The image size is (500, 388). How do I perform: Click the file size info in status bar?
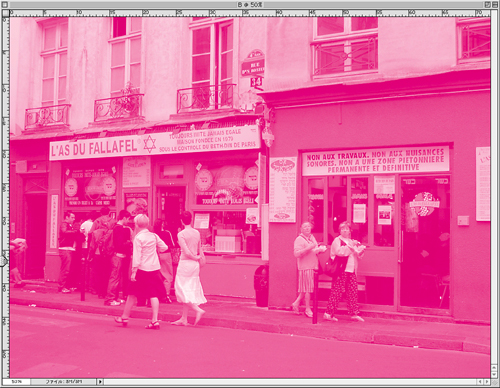(x=64, y=382)
